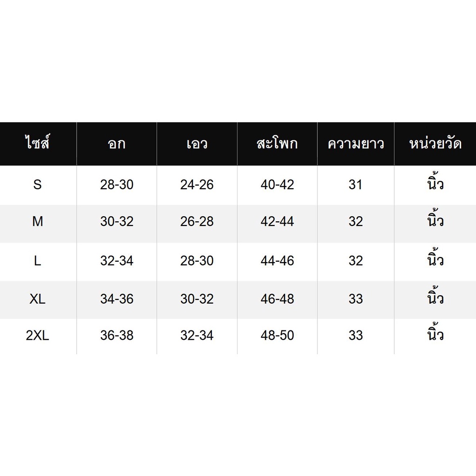Click the 40-42 hip value for S
This screenshot has width=476, height=476.
277,185
